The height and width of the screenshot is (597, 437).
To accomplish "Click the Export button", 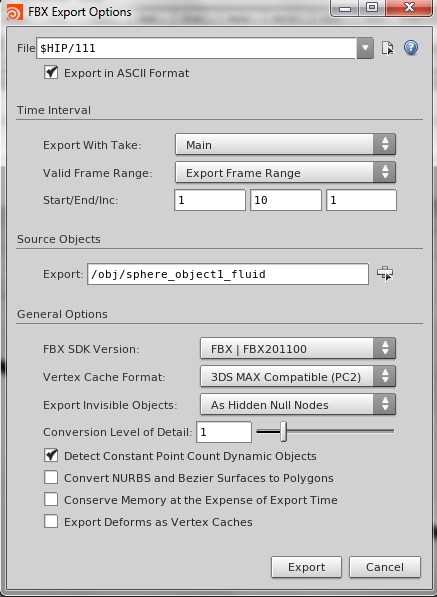I will pyautogui.click(x=306, y=567).
